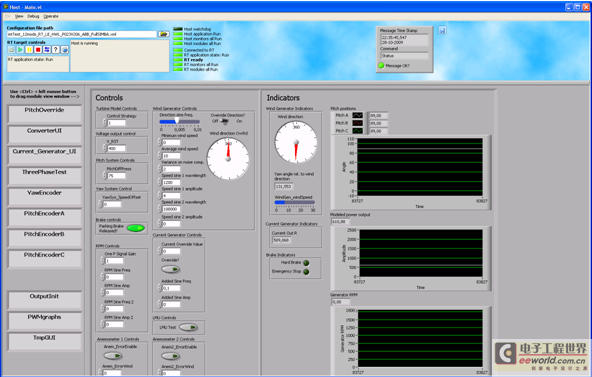The height and width of the screenshot is (377, 592).
Task: Click the Pitch-C plot legend icon
Action: pos(357,131)
